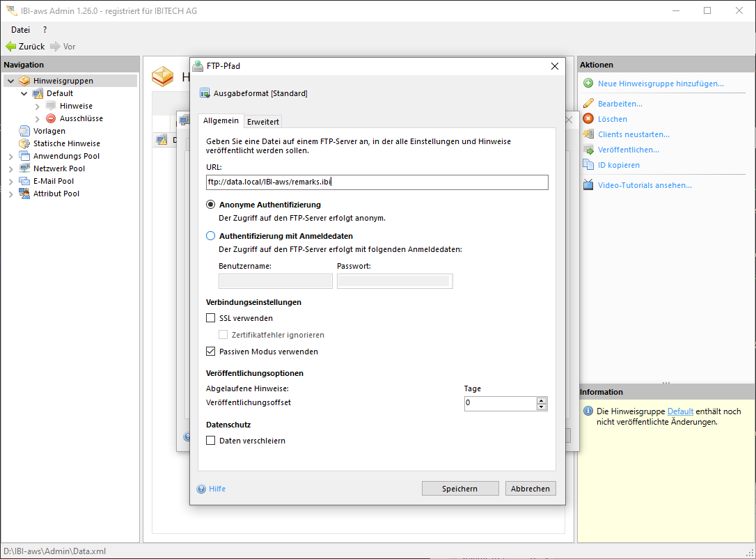Tick the Daten verschleiern checkbox
The image size is (756, 559).
(211, 441)
